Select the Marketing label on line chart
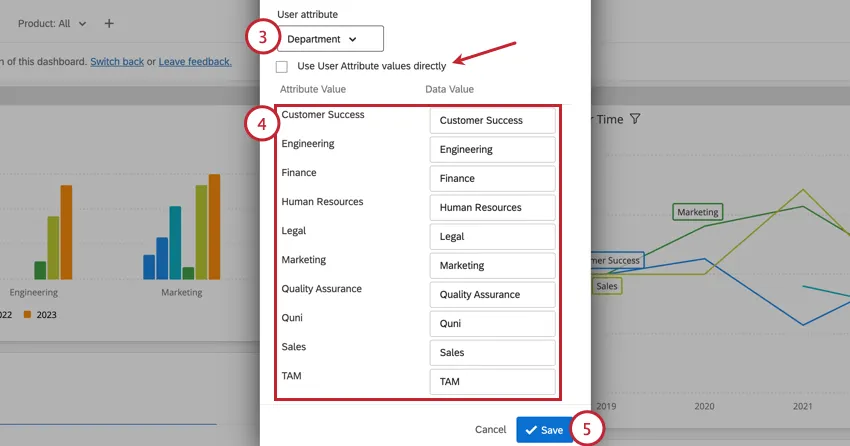Viewport: 850px width, 446px height. point(698,212)
